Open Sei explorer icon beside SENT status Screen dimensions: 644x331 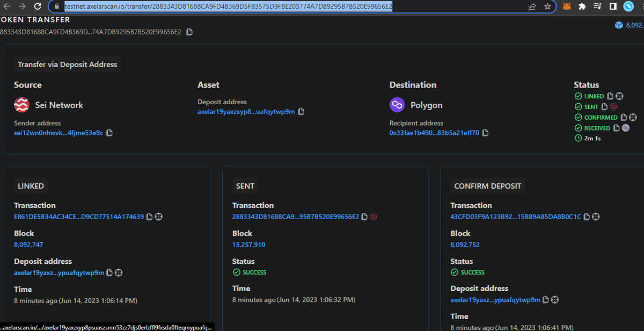[613, 107]
